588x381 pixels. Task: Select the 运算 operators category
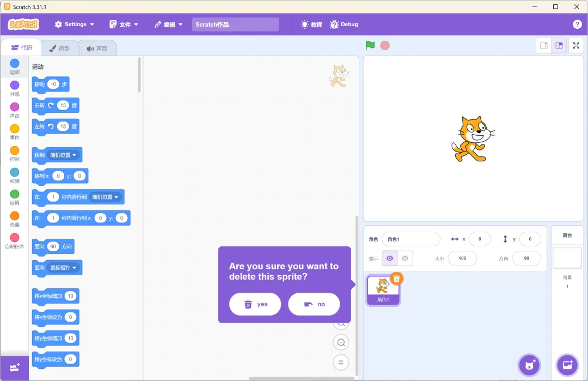pyautogui.click(x=15, y=197)
